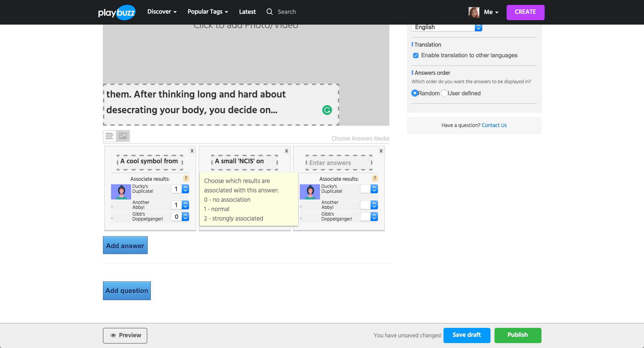The image size is (644, 348).
Task: Click the Grammarly icon in question box
Action: [327, 110]
